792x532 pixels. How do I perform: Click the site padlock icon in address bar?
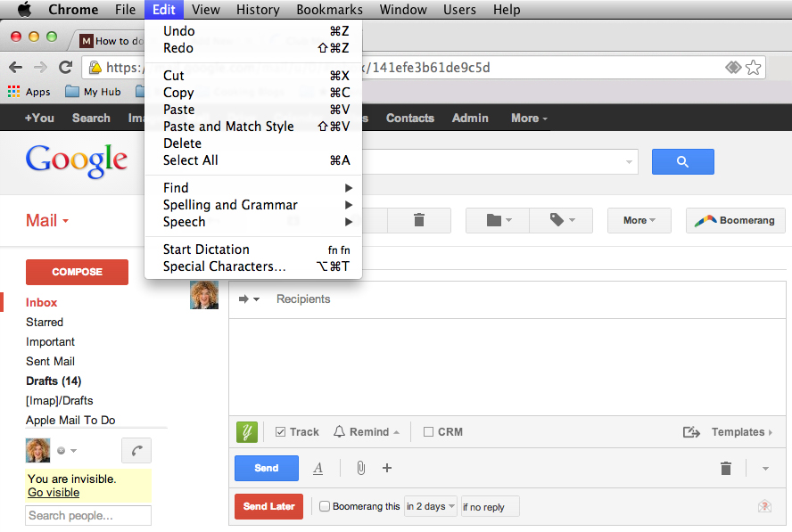[x=95, y=67]
